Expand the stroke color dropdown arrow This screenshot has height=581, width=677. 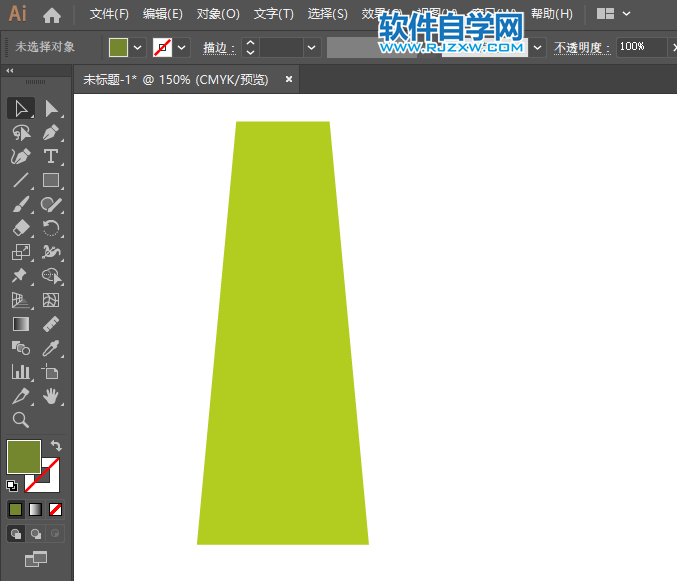[182, 47]
